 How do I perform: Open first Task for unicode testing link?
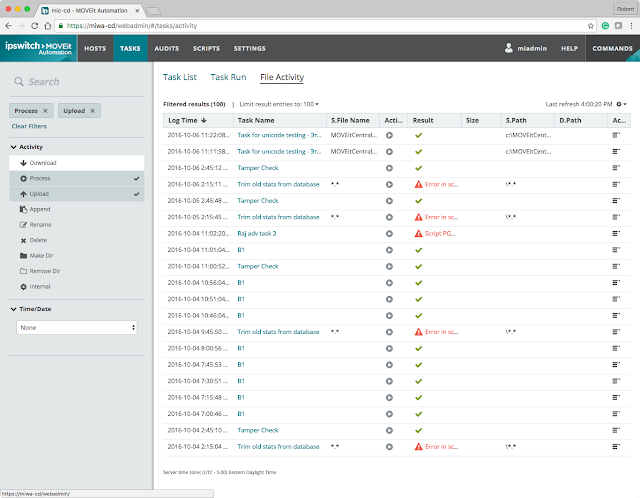coord(279,135)
